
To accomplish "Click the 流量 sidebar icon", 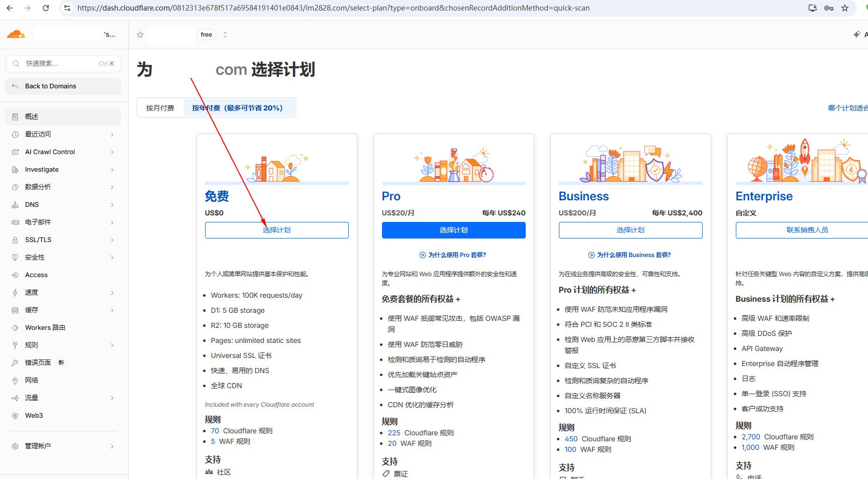I will click(15, 398).
